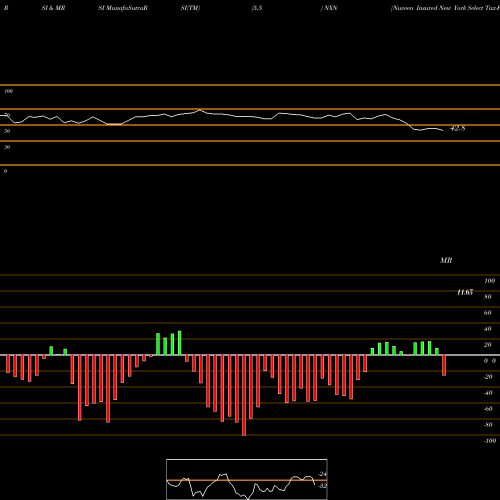
Task: Click the 'SI & MR' header label
Action: pyautogui.click(x=53, y=8)
